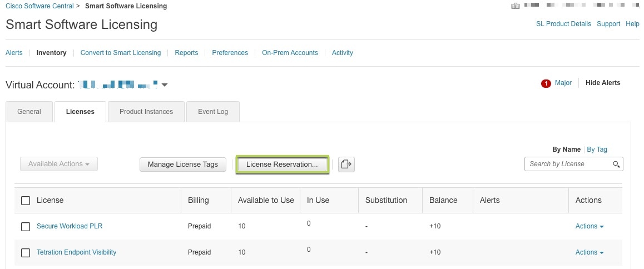This screenshot has width=644, height=269.
Task: Open the Reports menu
Action: pyautogui.click(x=186, y=53)
